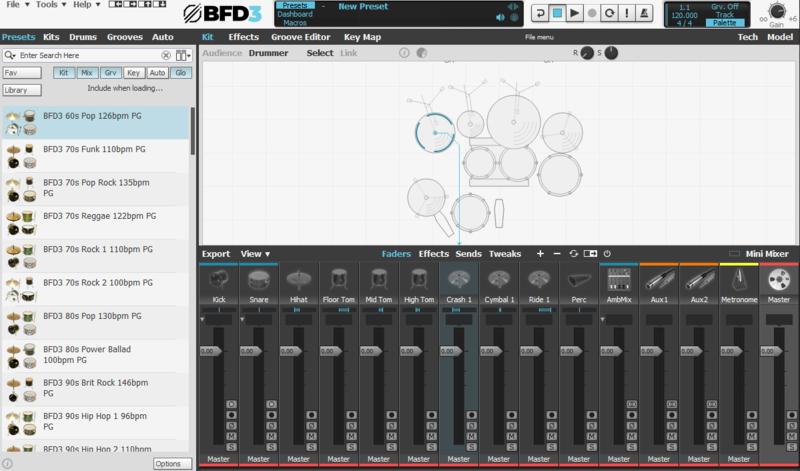Select the Hihat channel icon in mixer
800x471 pixels.
[298, 280]
